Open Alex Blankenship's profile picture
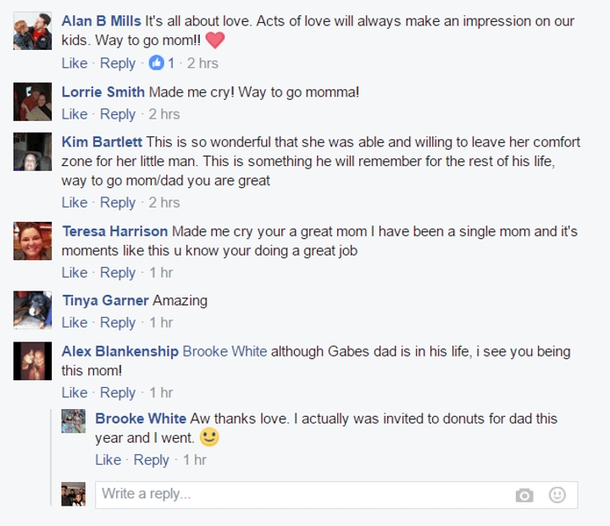 (33, 361)
